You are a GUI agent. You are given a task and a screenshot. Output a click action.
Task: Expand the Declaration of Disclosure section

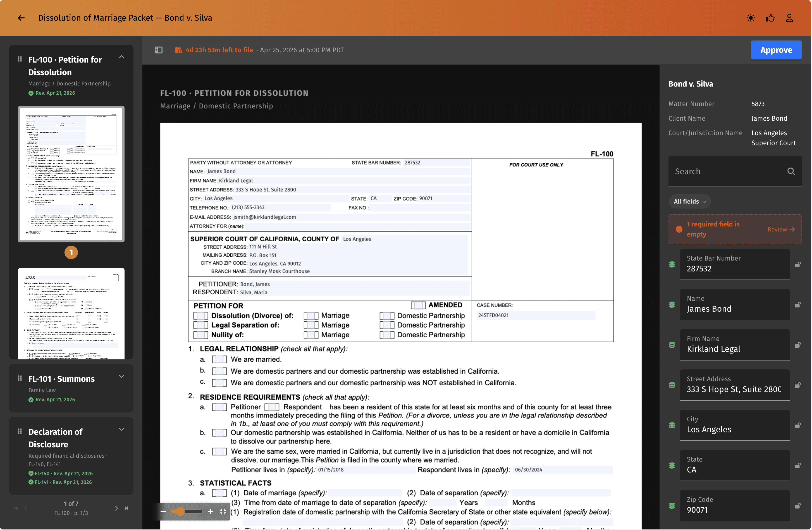click(121, 429)
